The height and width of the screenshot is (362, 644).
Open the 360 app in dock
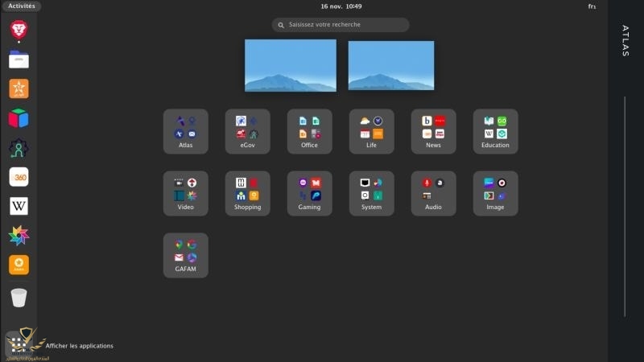coord(19,177)
